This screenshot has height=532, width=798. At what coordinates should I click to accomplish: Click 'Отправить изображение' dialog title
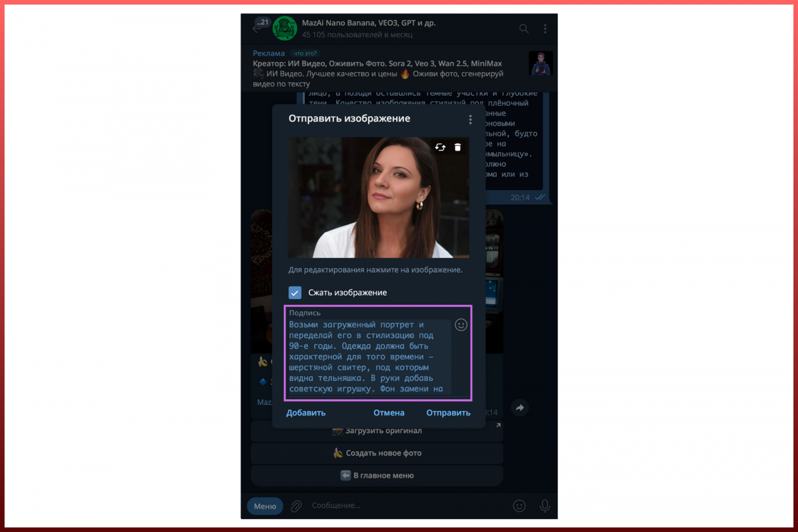(349, 119)
